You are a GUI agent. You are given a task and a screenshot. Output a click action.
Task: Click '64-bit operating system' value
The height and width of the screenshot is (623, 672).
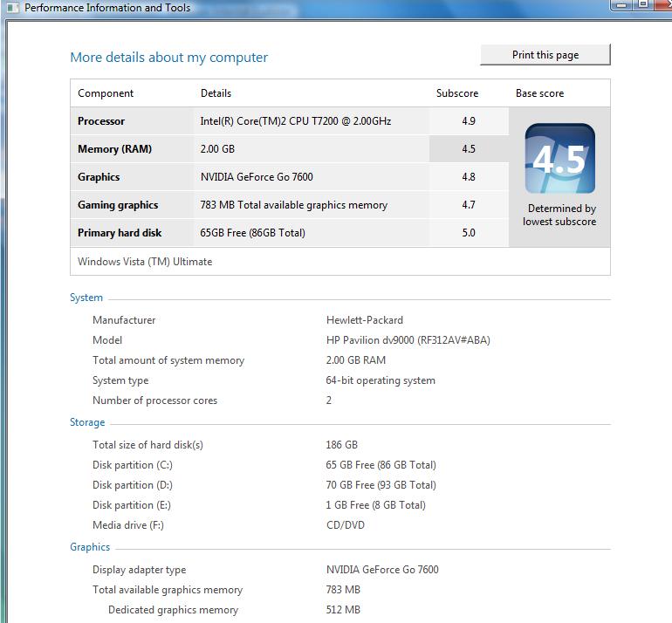click(381, 380)
